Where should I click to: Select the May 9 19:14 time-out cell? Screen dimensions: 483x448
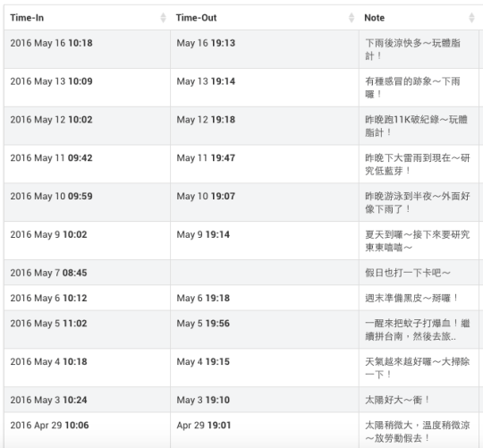tap(265, 241)
